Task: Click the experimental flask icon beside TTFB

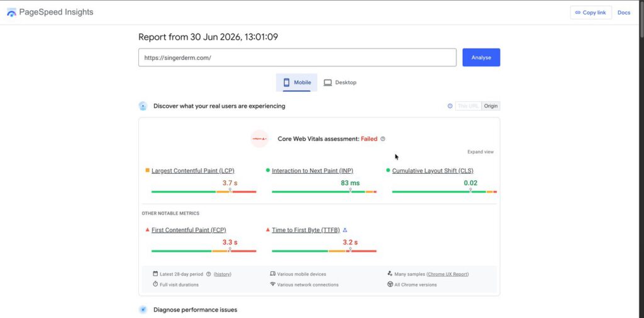Action: pos(345,230)
